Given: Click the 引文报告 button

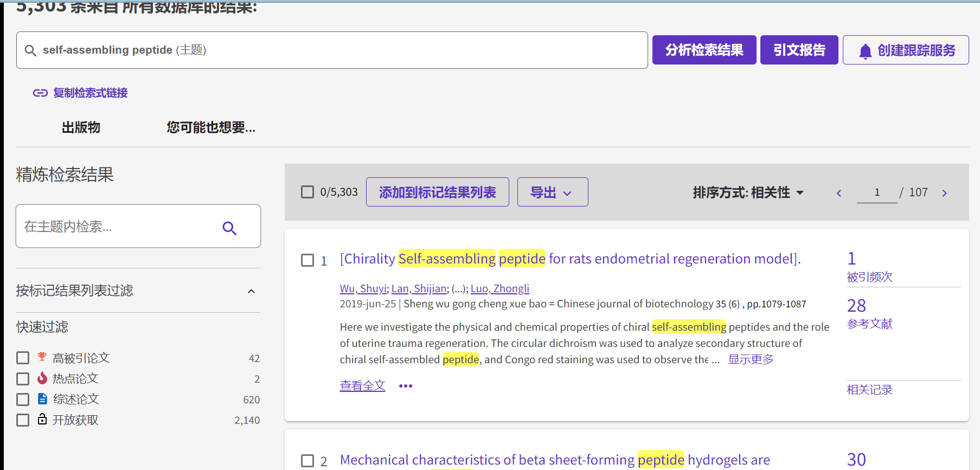Looking at the screenshot, I should (799, 50).
